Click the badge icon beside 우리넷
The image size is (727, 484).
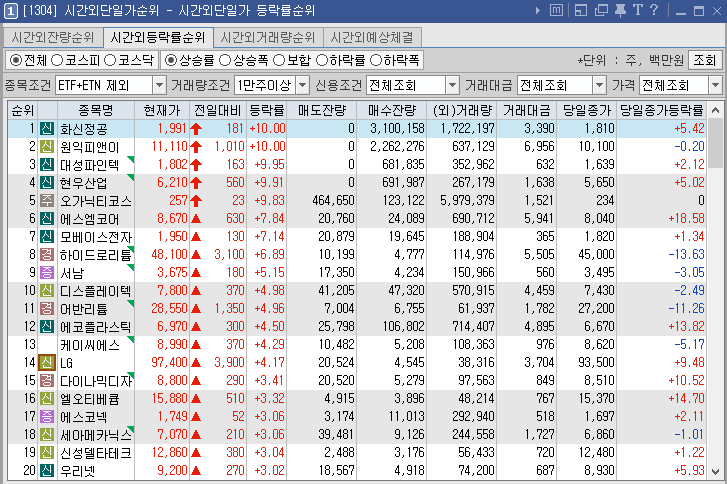tap(47, 471)
